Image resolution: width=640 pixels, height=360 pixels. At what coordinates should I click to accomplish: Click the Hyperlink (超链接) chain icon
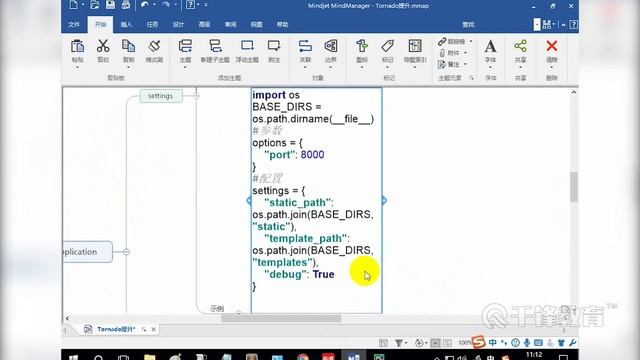(442, 42)
